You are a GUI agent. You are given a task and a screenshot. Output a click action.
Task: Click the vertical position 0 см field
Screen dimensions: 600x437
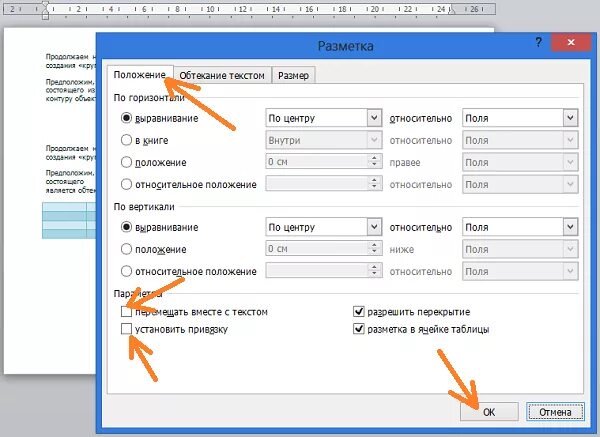pyautogui.click(x=316, y=249)
